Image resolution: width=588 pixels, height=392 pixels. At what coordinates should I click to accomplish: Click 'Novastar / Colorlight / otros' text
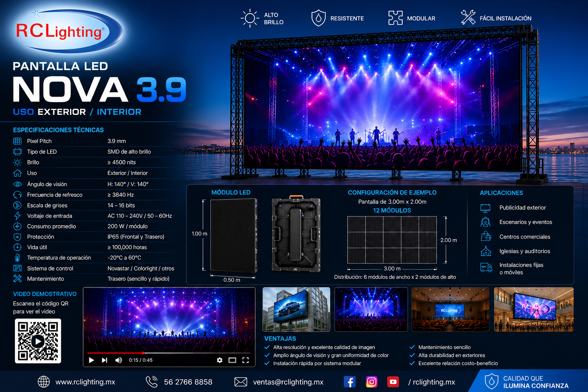pyautogui.click(x=141, y=268)
